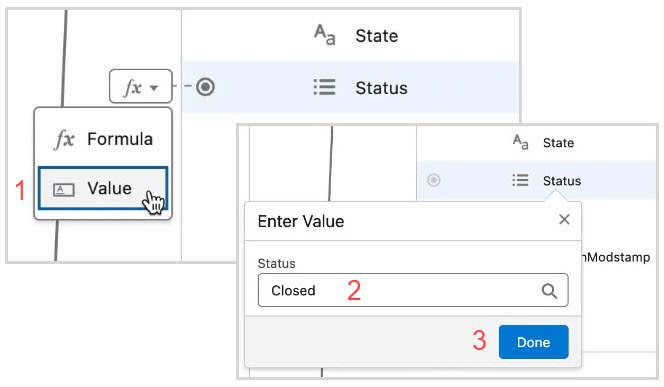Image resolution: width=664 pixels, height=387 pixels.
Task: Select the State field row in upper panel
Action: [351, 36]
